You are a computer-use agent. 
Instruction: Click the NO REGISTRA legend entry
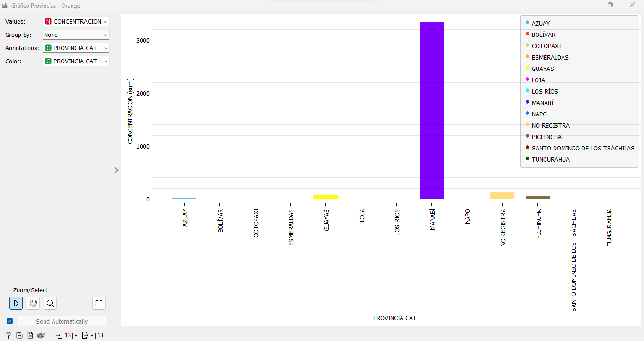550,125
